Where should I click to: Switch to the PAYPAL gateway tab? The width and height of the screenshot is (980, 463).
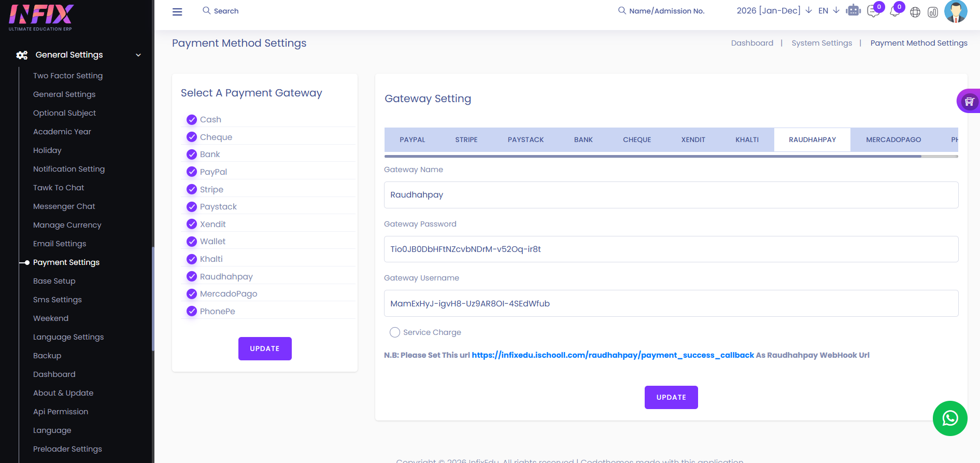(x=413, y=140)
